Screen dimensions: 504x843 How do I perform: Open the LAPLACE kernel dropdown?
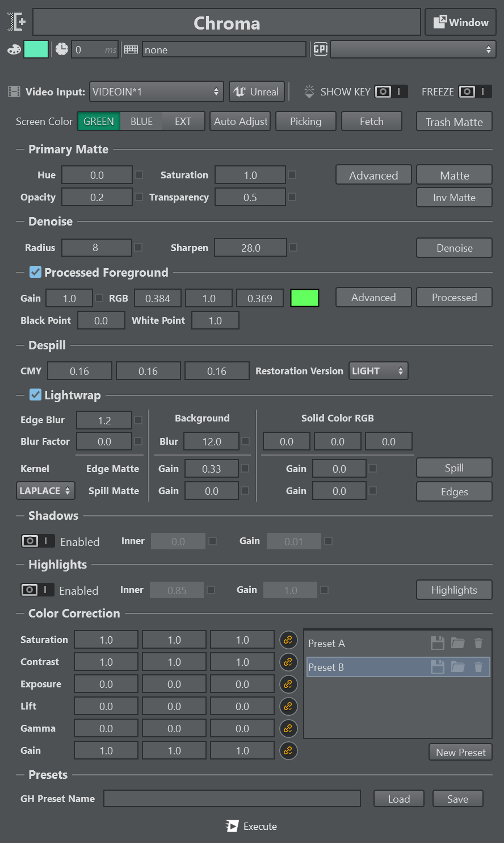pos(45,490)
